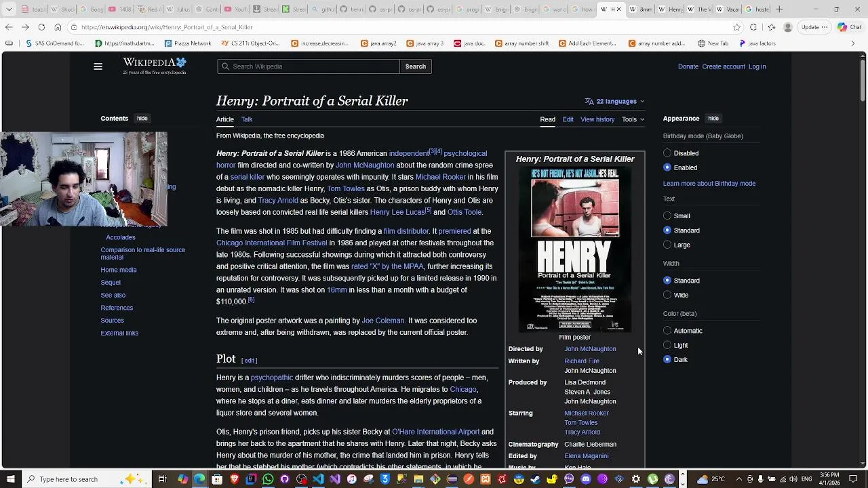Open Steam from the taskbar
Image resolution: width=868 pixels, height=488 pixels.
click(535, 479)
